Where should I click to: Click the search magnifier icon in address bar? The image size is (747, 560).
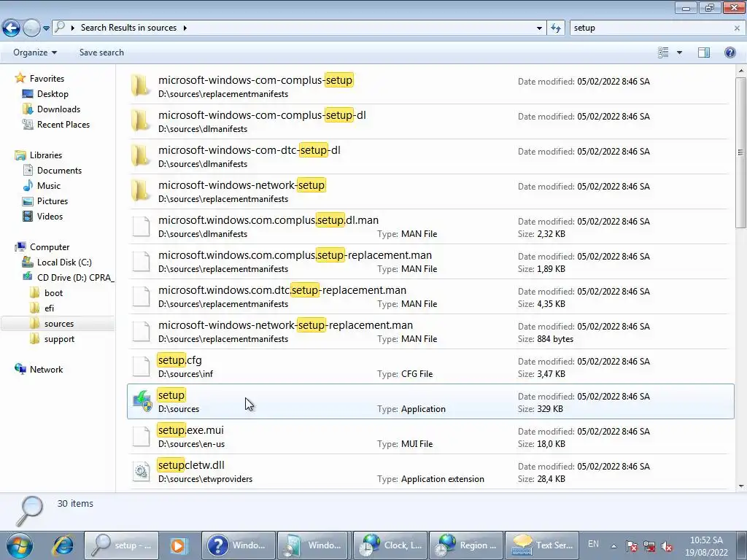[x=60, y=28]
